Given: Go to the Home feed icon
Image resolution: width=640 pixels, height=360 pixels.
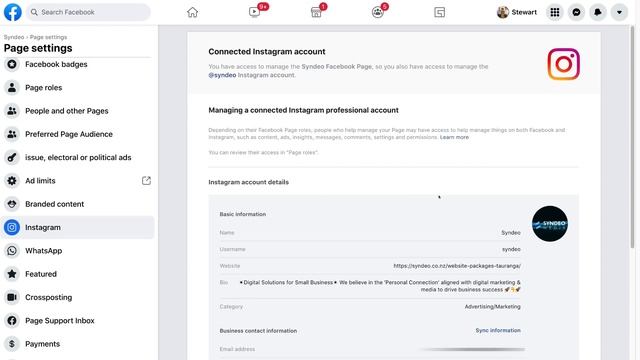Looking at the screenshot, I should pos(193,12).
